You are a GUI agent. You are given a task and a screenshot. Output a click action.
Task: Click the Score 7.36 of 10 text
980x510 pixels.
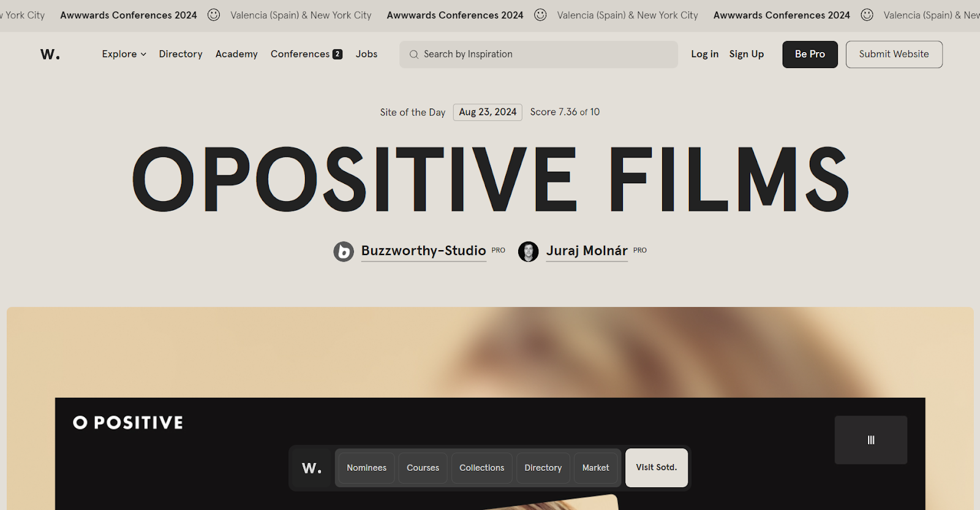[x=565, y=112]
